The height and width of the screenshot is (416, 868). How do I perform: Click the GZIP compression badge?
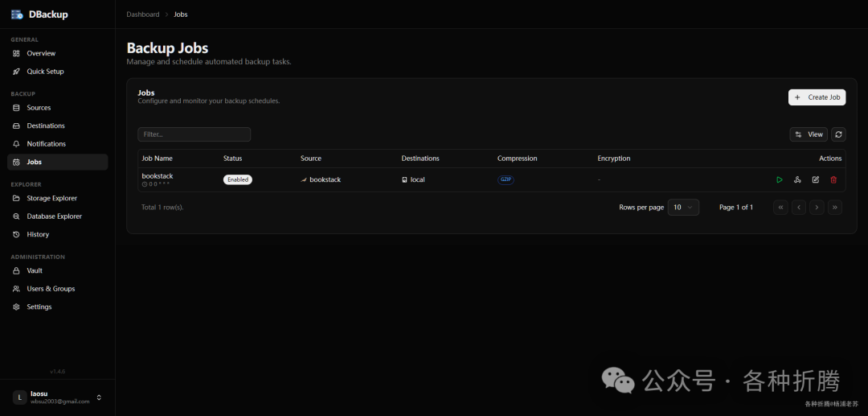pyautogui.click(x=506, y=179)
